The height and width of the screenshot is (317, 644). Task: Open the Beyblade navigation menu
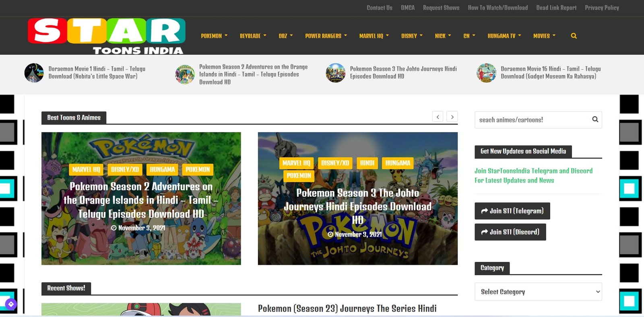pyautogui.click(x=253, y=36)
